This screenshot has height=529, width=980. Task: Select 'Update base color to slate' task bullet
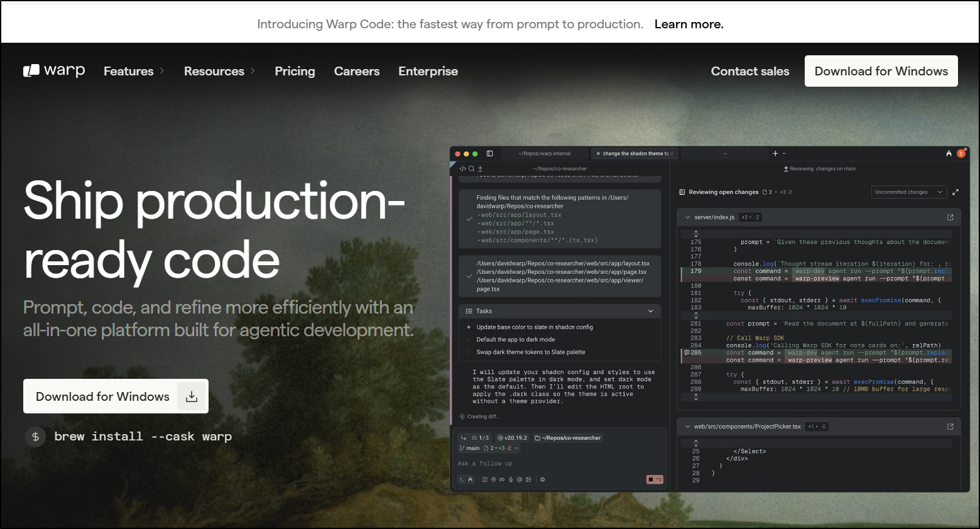(469, 327)
